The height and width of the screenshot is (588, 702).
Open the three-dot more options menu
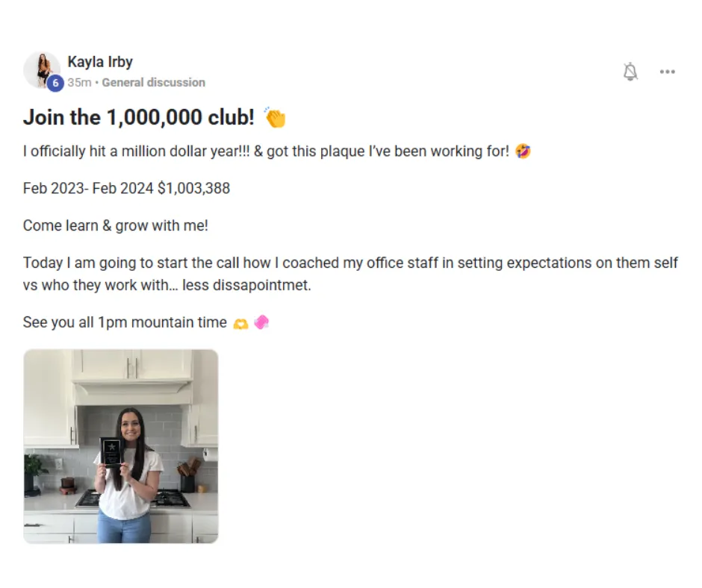pos(667,72)
